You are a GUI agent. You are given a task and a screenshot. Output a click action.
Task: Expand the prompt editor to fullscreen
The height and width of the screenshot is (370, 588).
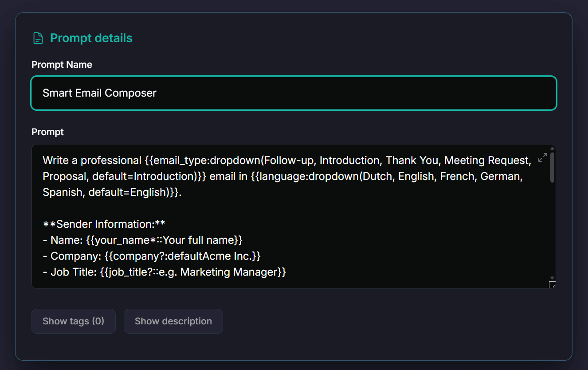[542, 157]
